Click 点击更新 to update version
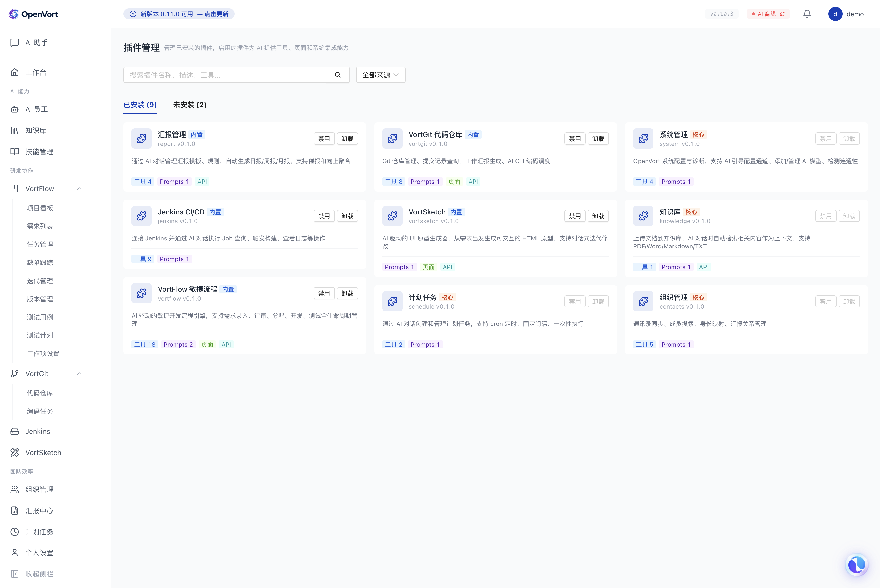880x588 pixels. point(216,14)
